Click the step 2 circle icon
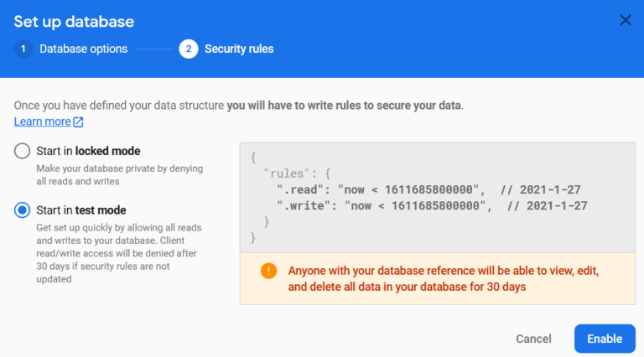This screenshot has height=357, width=644. (189, 49)
